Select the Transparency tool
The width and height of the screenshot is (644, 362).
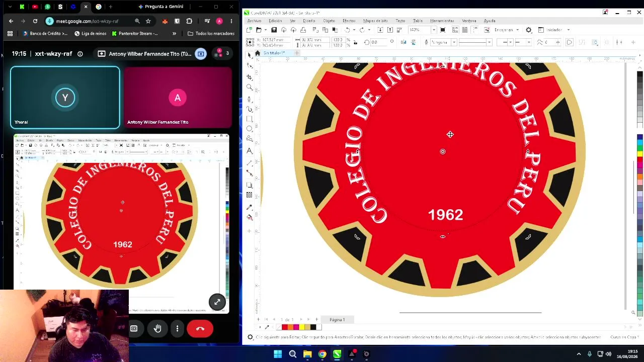[250, 195]
